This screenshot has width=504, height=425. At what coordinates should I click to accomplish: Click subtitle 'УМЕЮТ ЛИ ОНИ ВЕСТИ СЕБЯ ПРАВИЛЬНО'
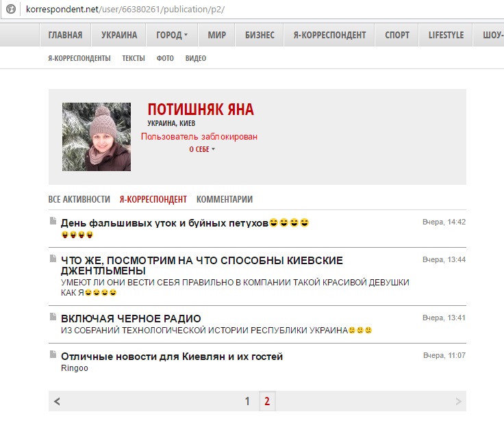(x=235, y=287)
